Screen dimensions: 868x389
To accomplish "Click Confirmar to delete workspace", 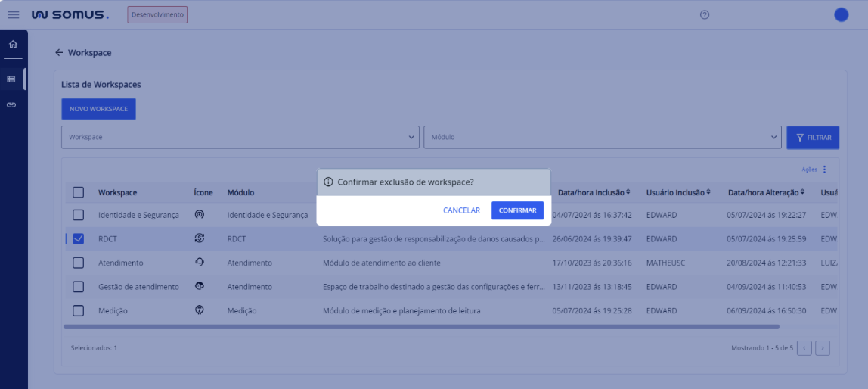I will coord(518,210).
